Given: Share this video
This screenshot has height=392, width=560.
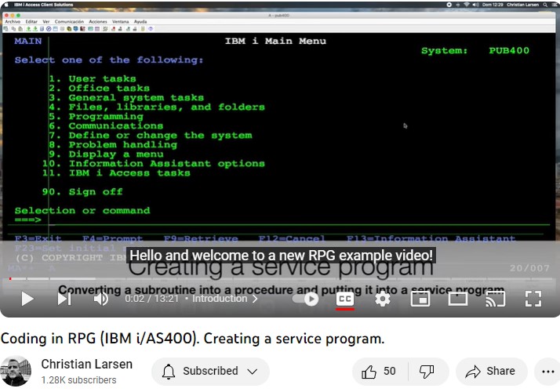Looking at the screenshot, I should [491, 372].
